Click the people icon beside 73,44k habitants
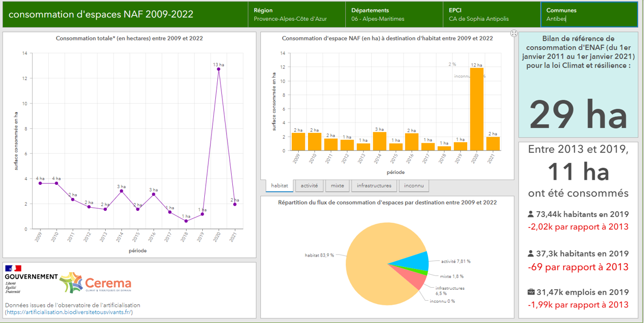Screen dimensions: 644x323 coord(530,214)
